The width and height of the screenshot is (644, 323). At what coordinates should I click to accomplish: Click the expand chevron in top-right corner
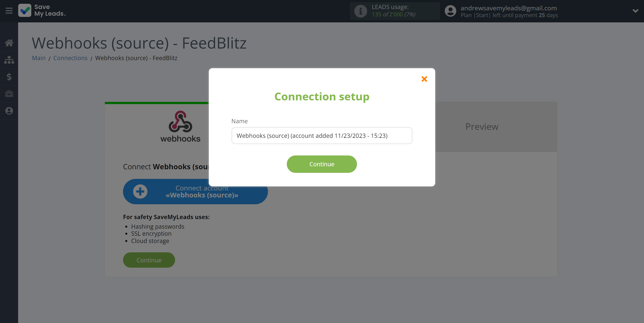(x=635, y=11)
